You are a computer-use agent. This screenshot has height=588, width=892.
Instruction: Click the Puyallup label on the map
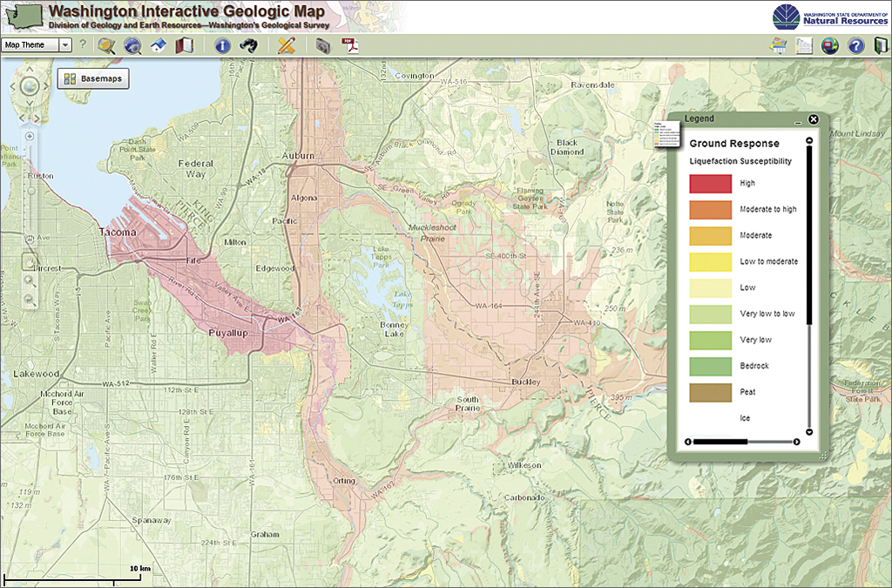pos(228,333)
